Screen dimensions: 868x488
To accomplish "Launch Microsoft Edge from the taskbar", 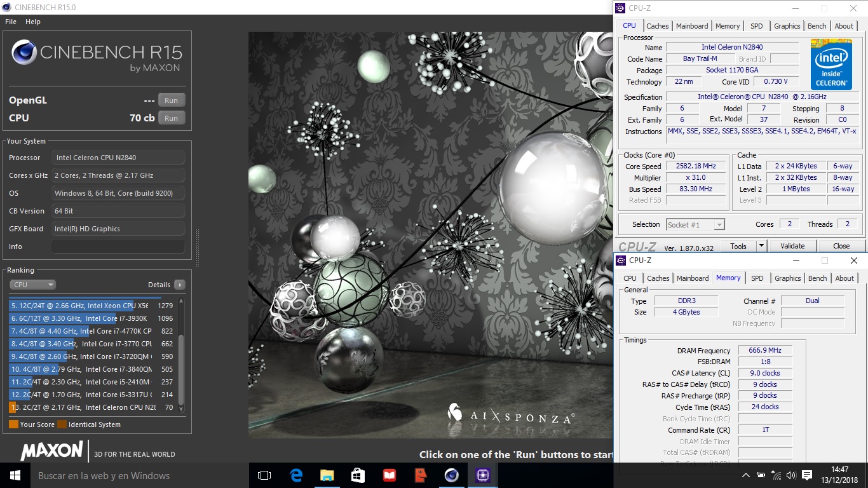I will pyautogui.click(x=296, y=475).
